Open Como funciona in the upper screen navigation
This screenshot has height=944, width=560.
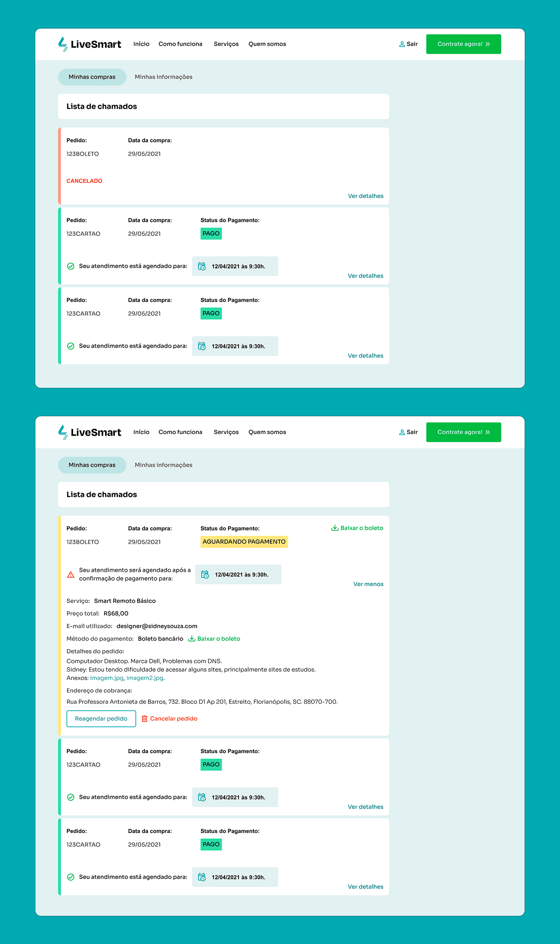[180, 44]
